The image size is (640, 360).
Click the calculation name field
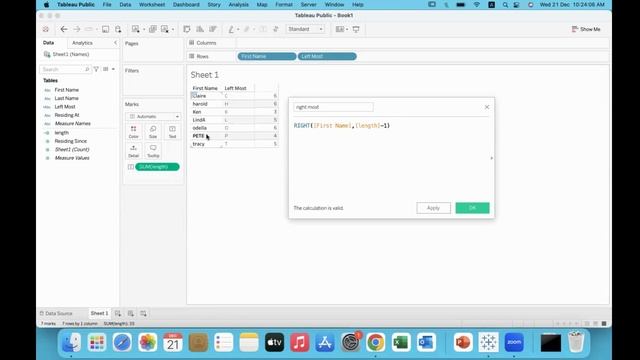(x=333, y=107)
